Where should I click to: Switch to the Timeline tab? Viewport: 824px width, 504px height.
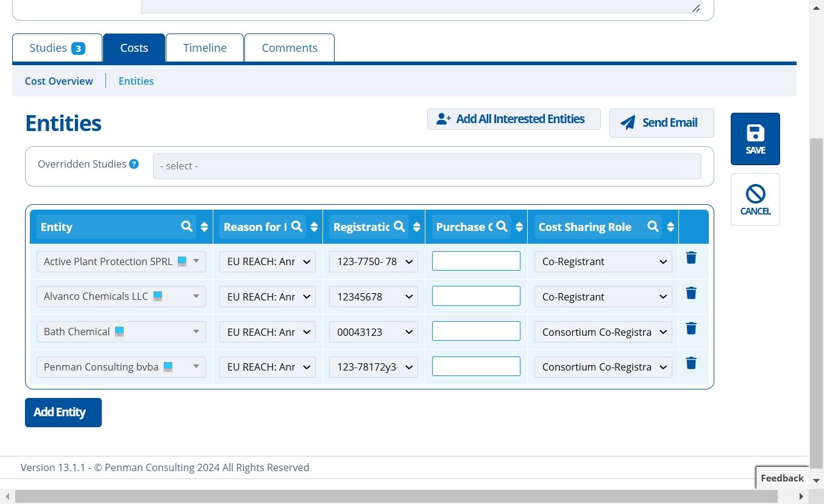coord(205,48)
